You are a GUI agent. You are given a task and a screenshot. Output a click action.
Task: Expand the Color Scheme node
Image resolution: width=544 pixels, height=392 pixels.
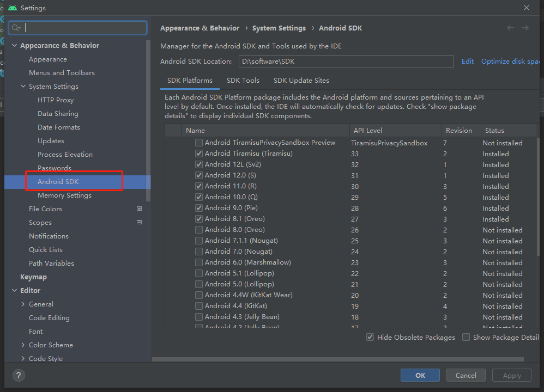[x=23, y=345]
